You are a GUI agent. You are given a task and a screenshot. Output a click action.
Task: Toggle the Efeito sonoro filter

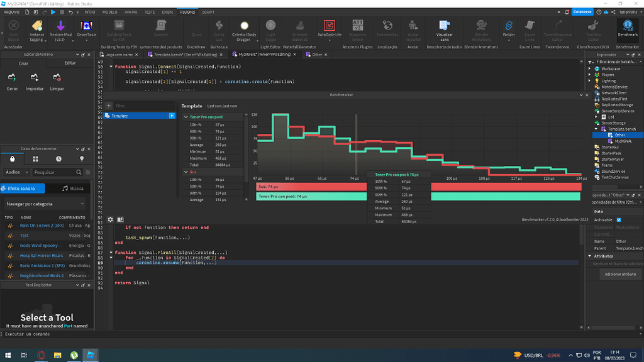tap(23, 188)
